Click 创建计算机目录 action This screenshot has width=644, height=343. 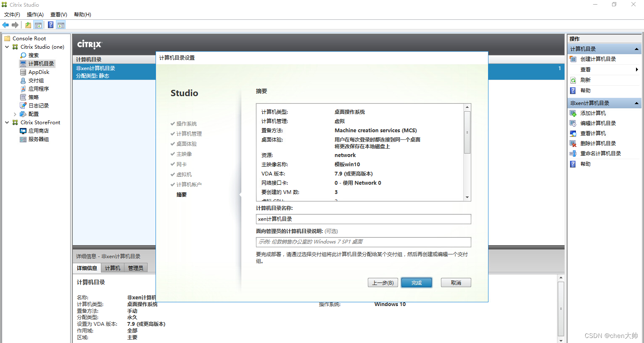(598, 59)
